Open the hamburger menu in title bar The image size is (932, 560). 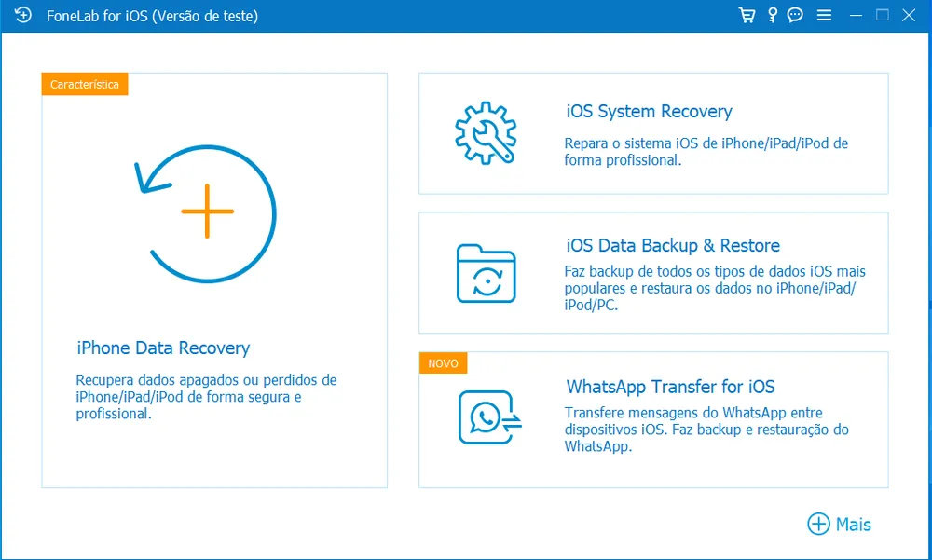click(x=824, y=16)
